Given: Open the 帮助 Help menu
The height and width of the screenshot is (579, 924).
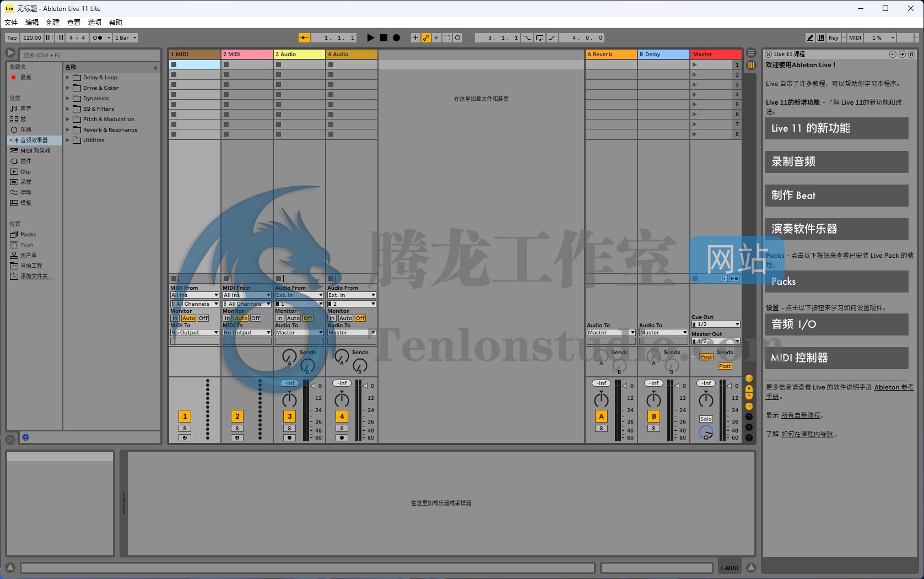Looking at the screenshot, I should [x=116, y=23].
